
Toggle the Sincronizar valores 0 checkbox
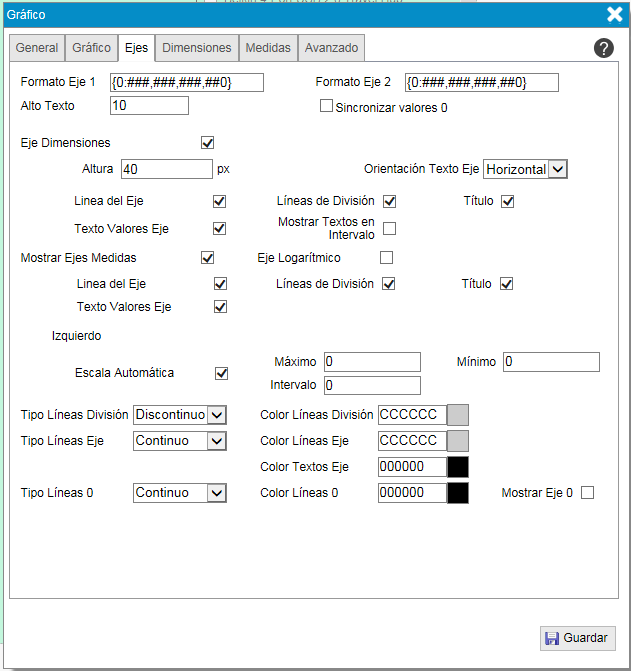click(326, 106)
